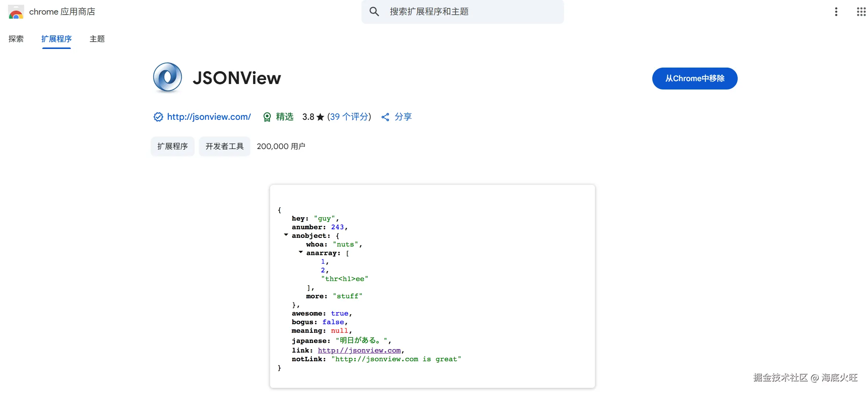868x393 pixels.
Task: Switch to the 探索 tab
Action: click(x=16, y=39)
